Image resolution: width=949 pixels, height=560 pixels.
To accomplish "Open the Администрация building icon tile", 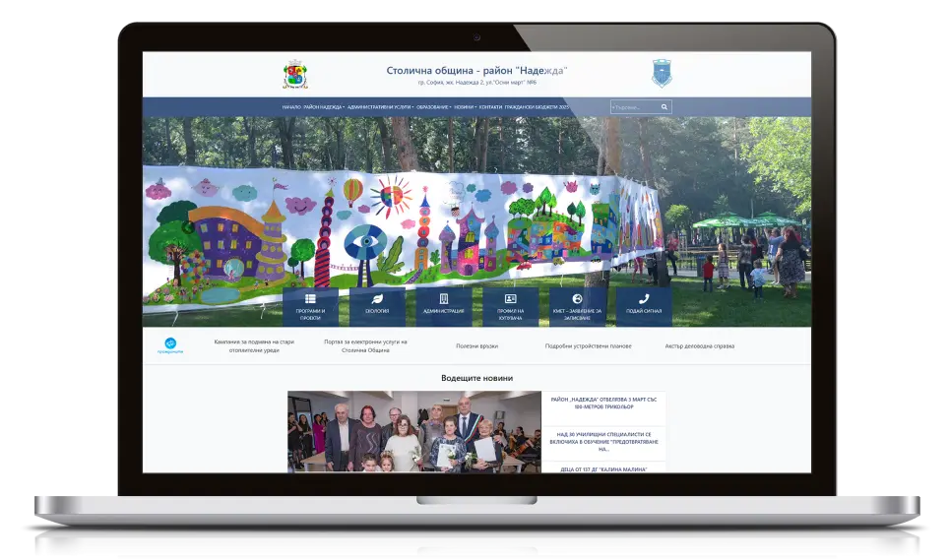I will click(443, 306).
